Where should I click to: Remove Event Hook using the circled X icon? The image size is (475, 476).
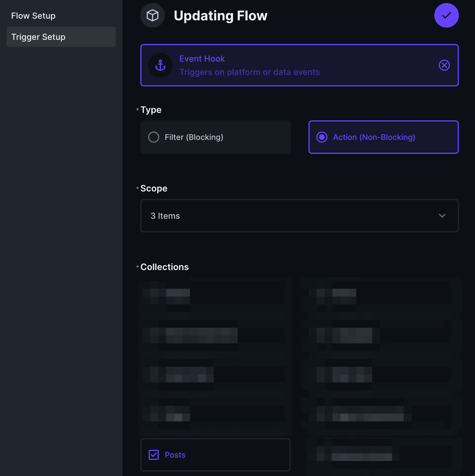point(444,65)
